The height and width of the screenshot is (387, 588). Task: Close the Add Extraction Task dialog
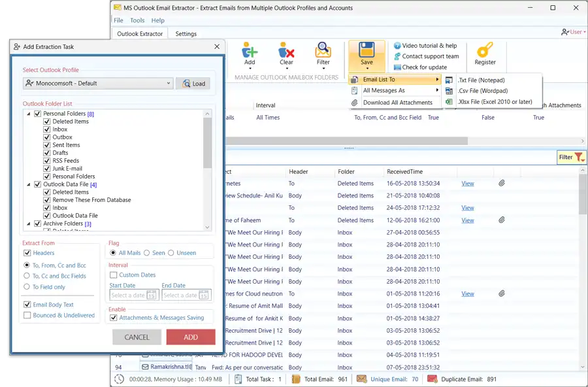217,46
